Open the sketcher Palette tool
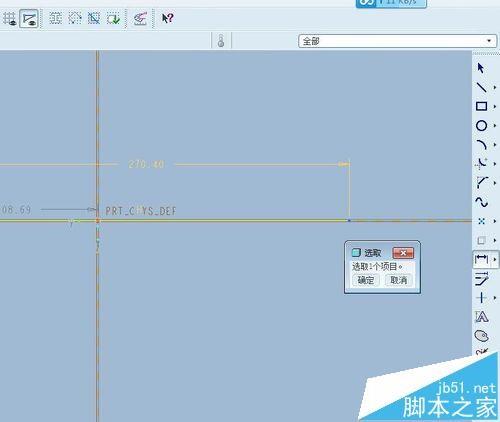 (x=481, y=336)
